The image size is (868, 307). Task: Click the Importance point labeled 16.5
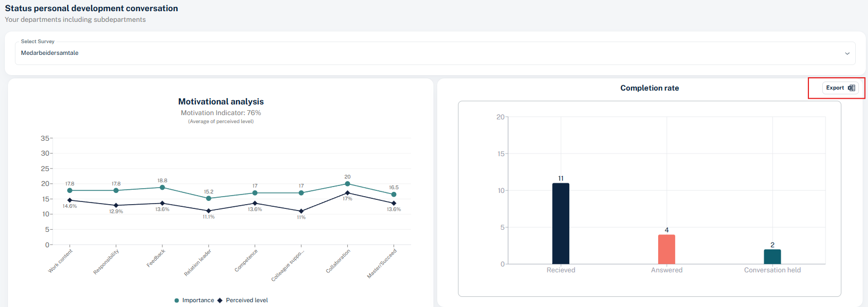[x=394, y=195]
